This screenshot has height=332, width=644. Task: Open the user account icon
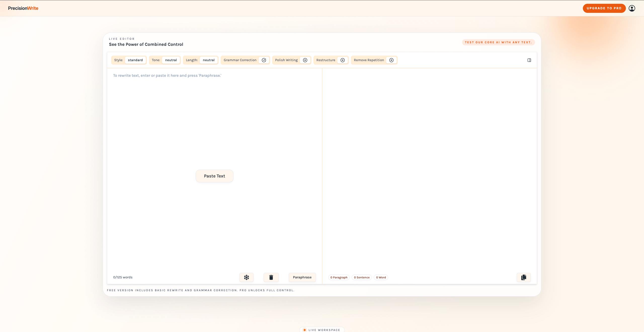(632, 8)
